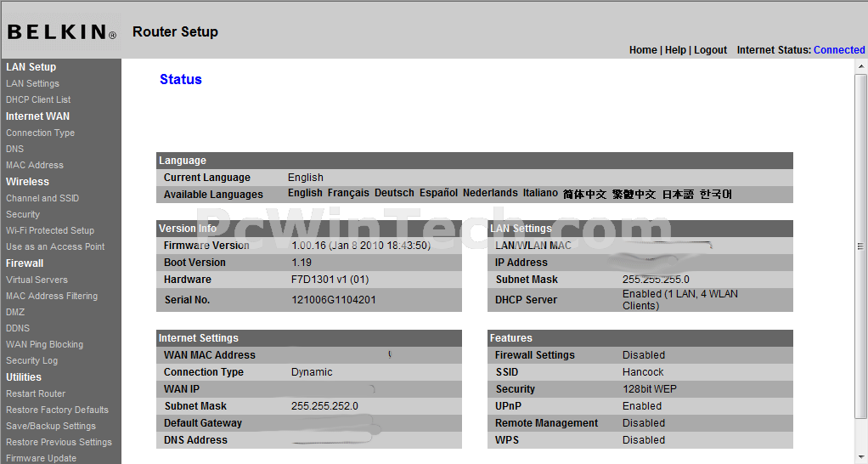The image size is (868, 464).
Task: Click the SSID value Hancock
Action: pos(643,372)
